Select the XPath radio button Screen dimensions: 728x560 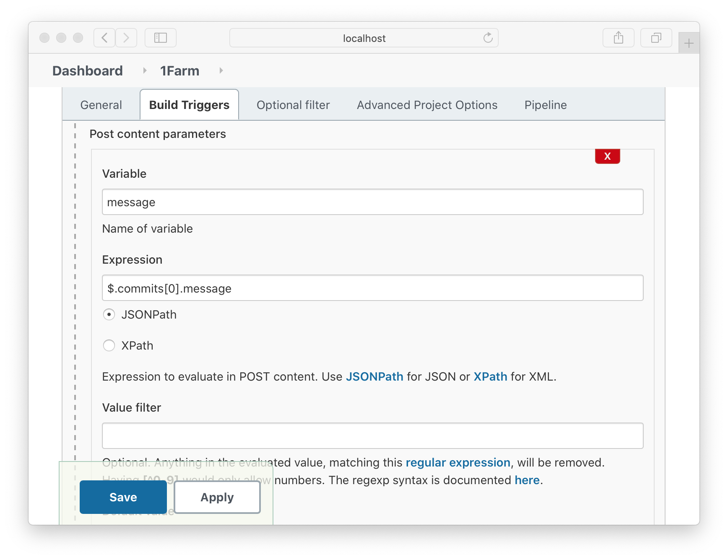(x=109, y=345)
